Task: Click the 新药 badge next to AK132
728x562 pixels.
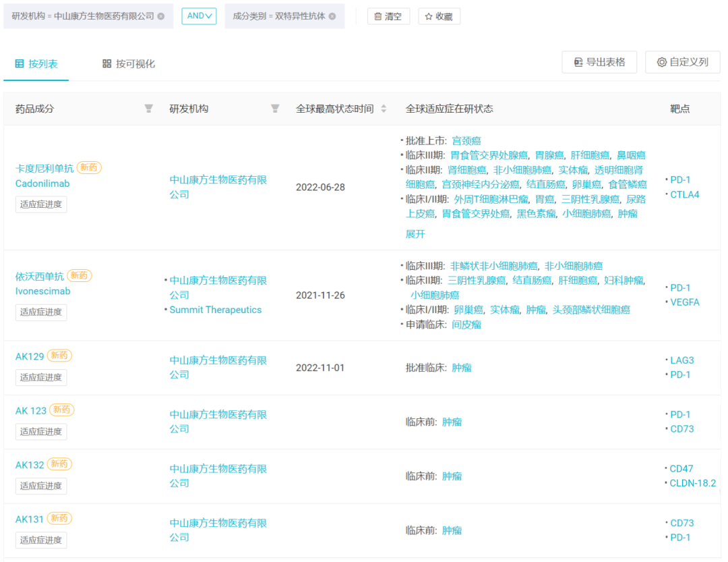Action: click(x=59, y=464)
